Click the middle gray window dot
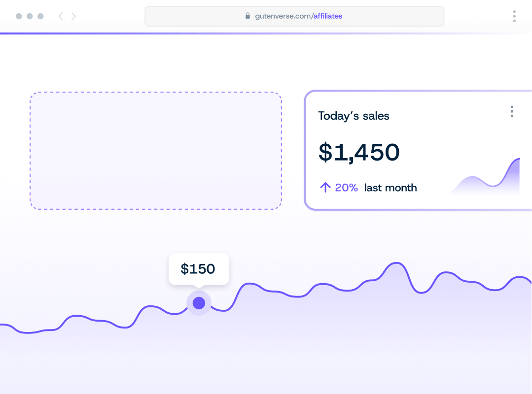The width and height of the screenshot is (532, 394). pyautogui.click(x=30, y=16)
